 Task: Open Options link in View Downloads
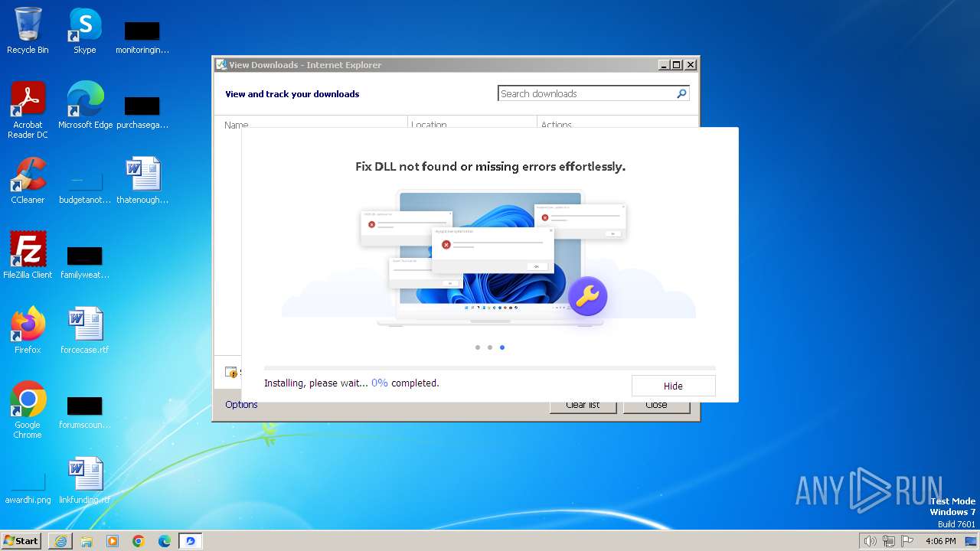pos(241,405)
